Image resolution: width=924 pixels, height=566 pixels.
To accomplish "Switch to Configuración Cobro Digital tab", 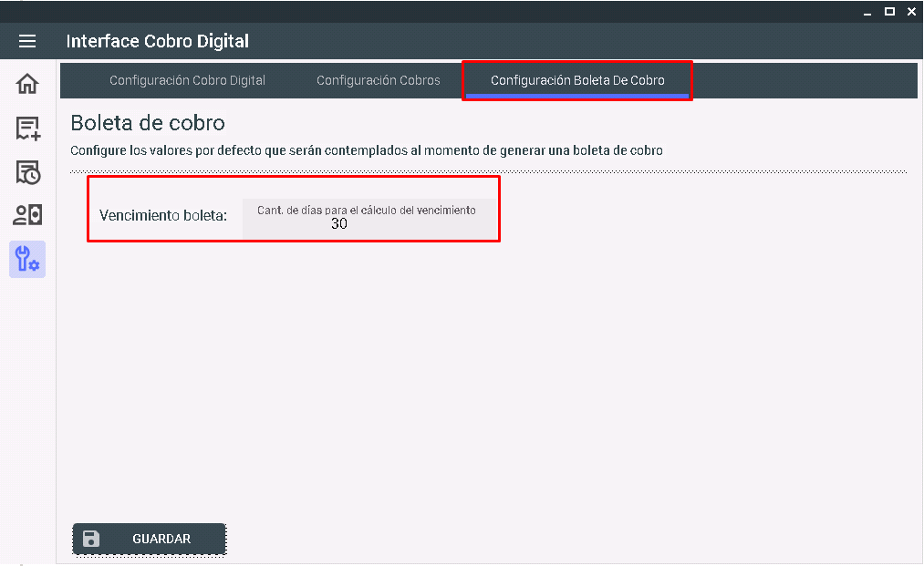I will (x=187, y=81).
